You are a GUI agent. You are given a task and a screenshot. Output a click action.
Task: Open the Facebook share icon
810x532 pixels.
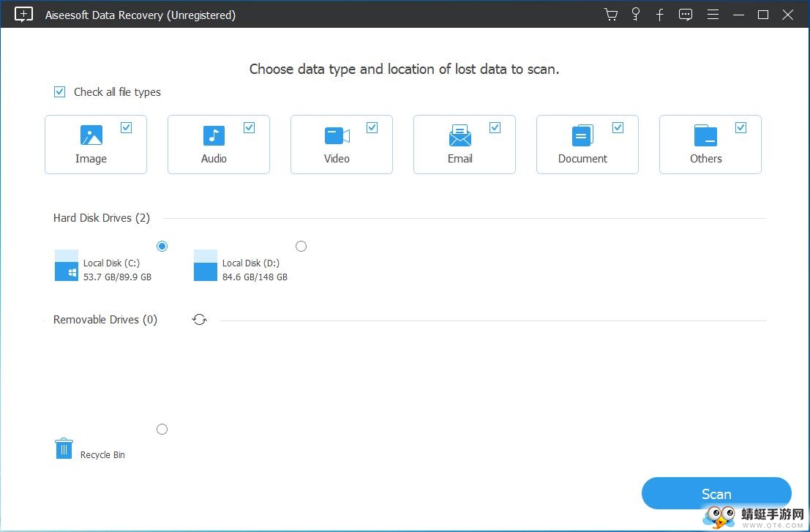[660, 15]
